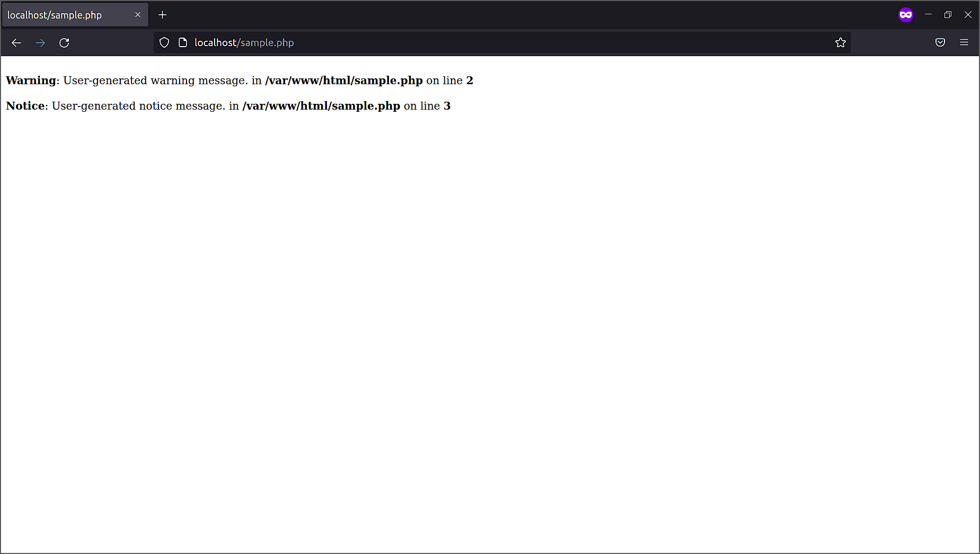Open the Firefox application menu
This screenshot has width=980, height=554.
point(964,42)
